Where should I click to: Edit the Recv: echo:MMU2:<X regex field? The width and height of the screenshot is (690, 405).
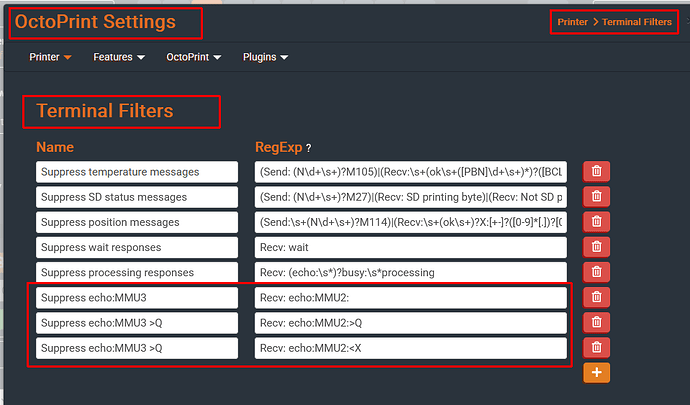click(410, 347)
